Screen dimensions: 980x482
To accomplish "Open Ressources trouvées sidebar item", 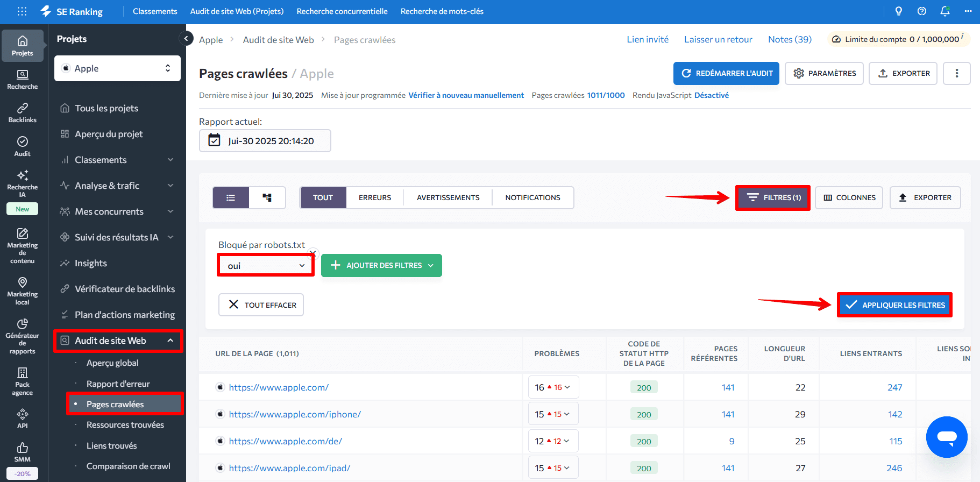I will click(125, 424).
